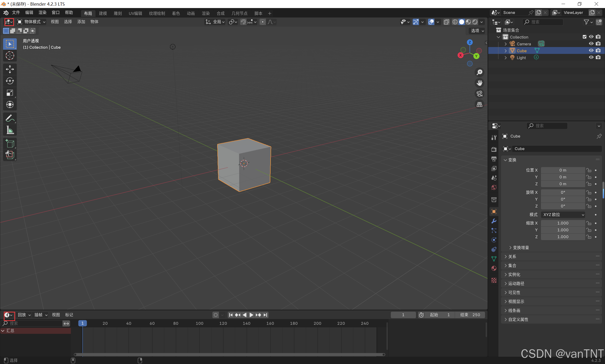Open the XYZ 欧拉 rotation mode dropdown

[563, 215]
